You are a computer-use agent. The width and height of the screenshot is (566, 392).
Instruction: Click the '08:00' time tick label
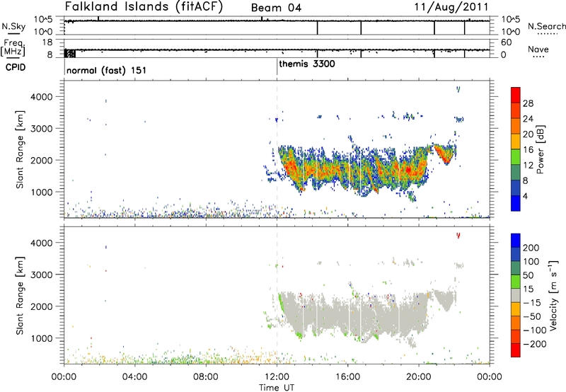(x=206, y=376)
